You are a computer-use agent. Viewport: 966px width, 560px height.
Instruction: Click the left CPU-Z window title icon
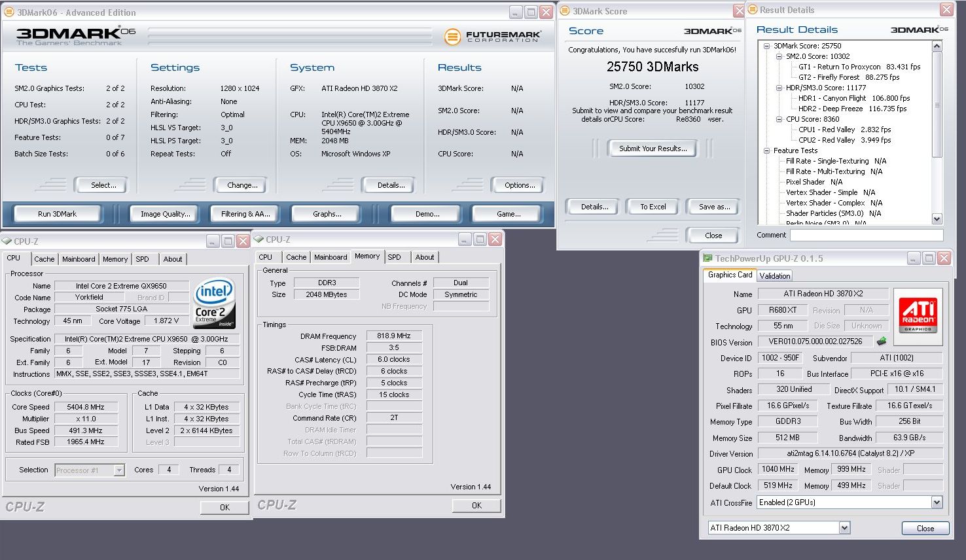pos(7,241)
